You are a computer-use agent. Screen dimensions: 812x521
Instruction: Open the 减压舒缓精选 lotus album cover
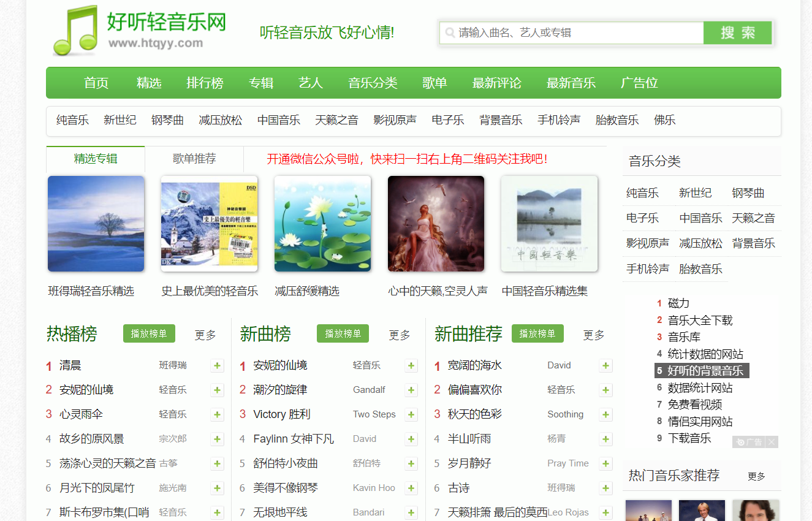click(322, 224)
